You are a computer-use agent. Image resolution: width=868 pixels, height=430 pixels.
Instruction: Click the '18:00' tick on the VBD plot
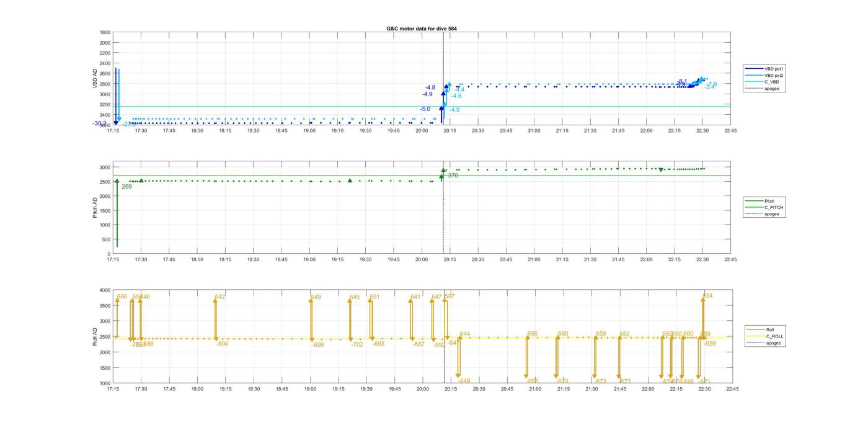click(197, 131)
